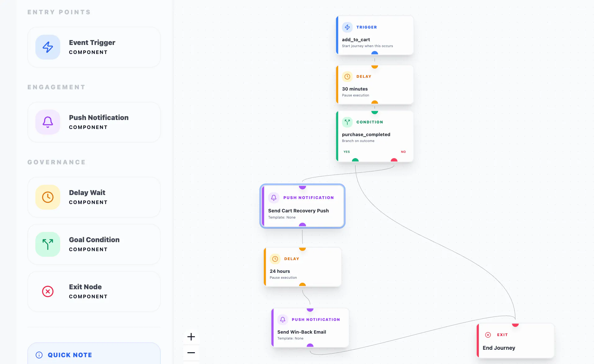Click the orange output port of 30 minutes Delay
Screen dimensions: 594x364
pos(375,102)
